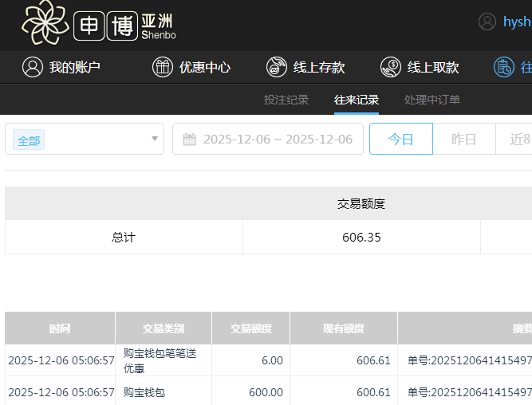Click the Shenbo flower logo
Screen dimensions: 532x405
(x=45, y=22)
